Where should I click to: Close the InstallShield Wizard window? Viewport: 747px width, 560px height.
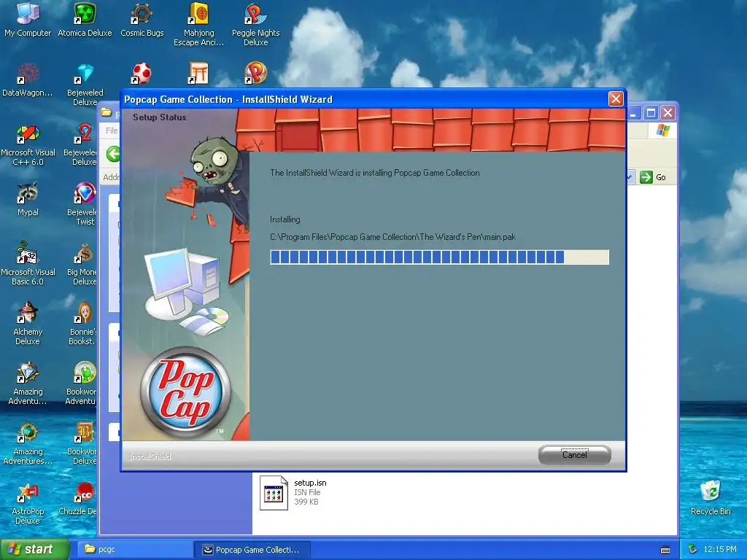(616, 98)
